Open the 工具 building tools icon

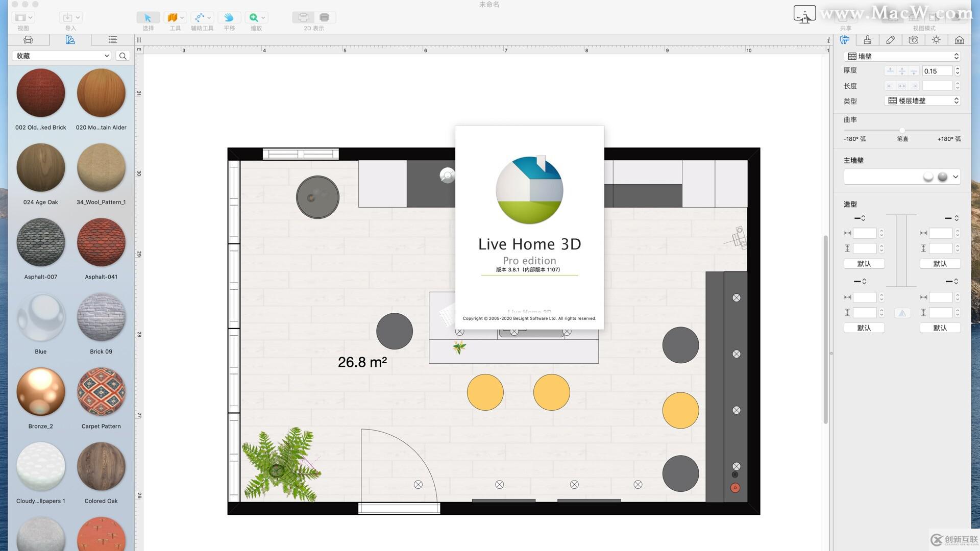[174, 17]
